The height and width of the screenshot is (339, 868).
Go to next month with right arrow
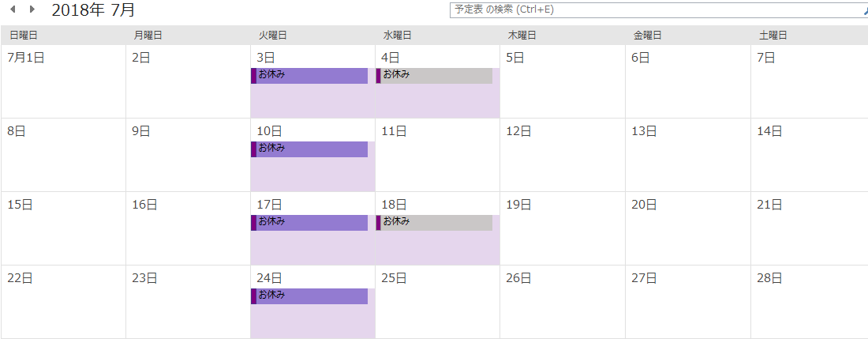(32, 9)
